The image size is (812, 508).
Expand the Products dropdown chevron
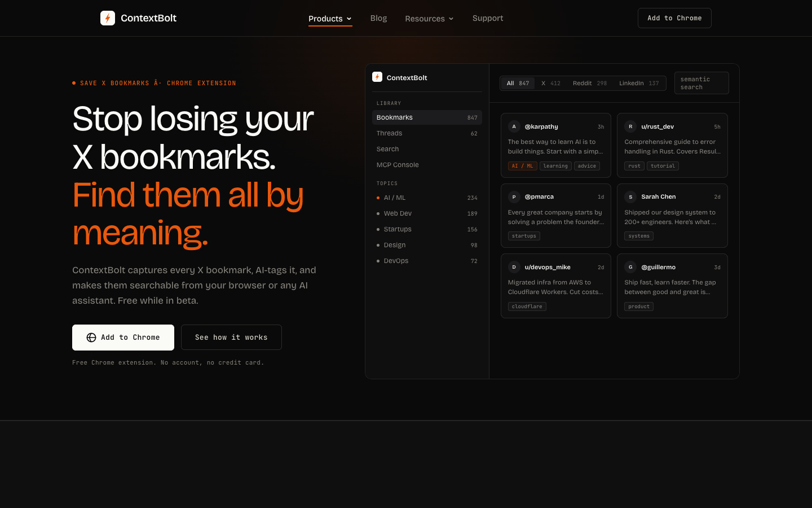click(x=349, y=19)
